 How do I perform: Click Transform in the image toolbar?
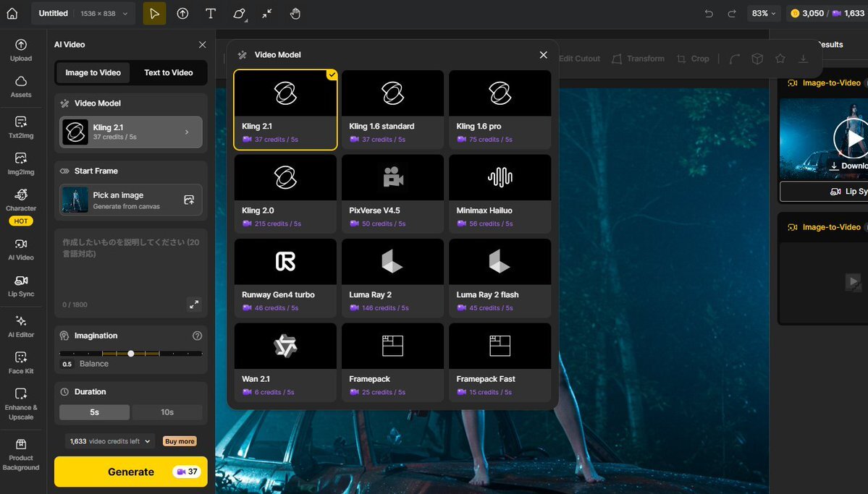(639, 59)
